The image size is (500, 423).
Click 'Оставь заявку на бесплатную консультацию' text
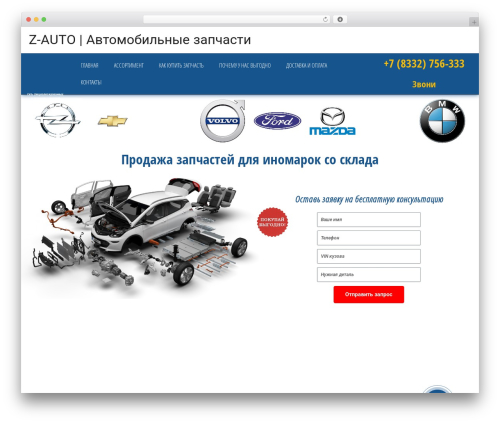tap(369, 199)
